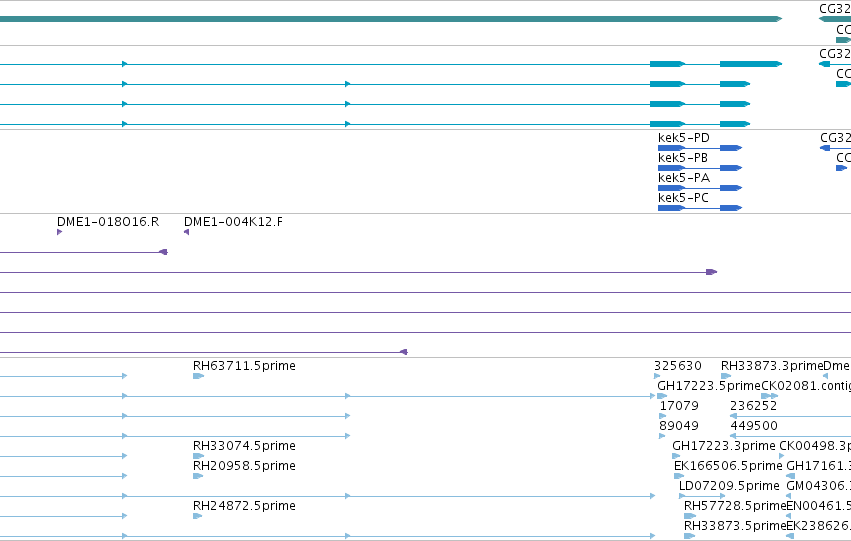Click the GH17223.5prime label
This screenshot has height=541, width=851.
tap(709, 386)
